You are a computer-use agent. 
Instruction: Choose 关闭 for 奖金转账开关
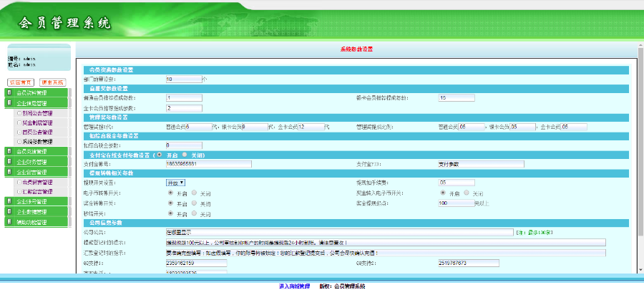pyautogui.click(x=194, y=203)
